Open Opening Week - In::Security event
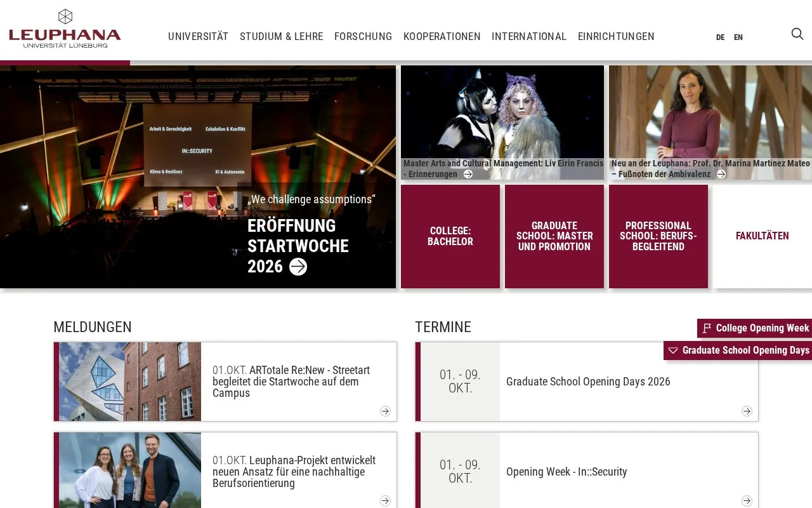 coord(566,472)
